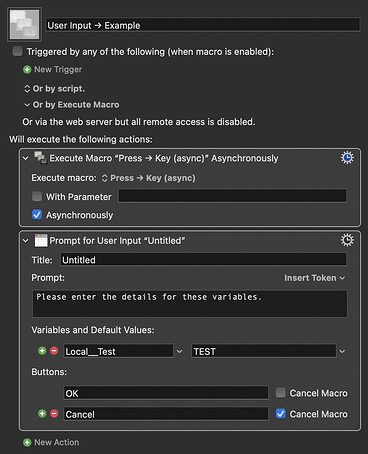The height and width of the screenshot is (454, 368).
Task: Uncheck the Asynchronously checkbox
Action: 37,215
